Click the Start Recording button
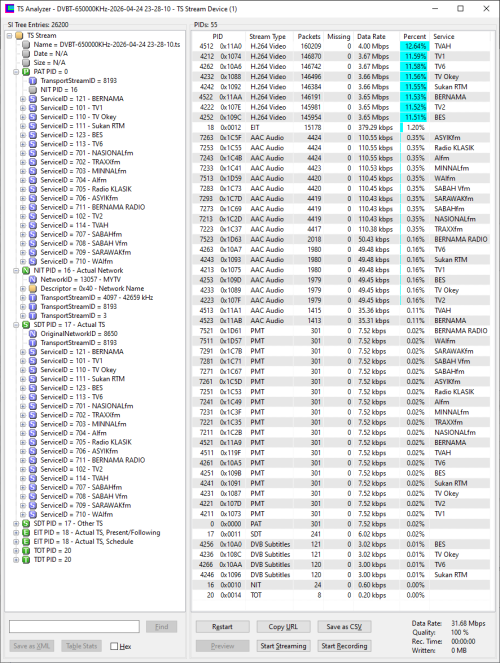The height and width of the screenshot is (663, 500). (x=344, y=646)
